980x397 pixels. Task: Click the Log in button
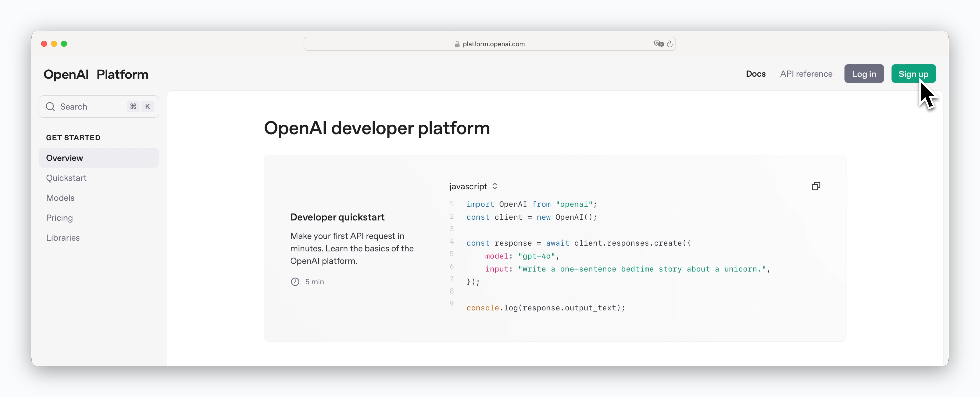point(864,74)
